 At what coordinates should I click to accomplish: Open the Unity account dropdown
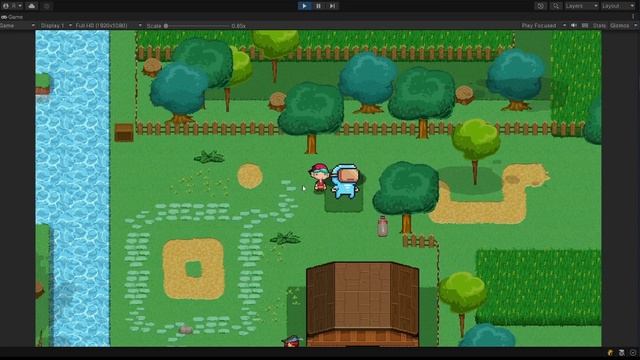click(13, 6)
